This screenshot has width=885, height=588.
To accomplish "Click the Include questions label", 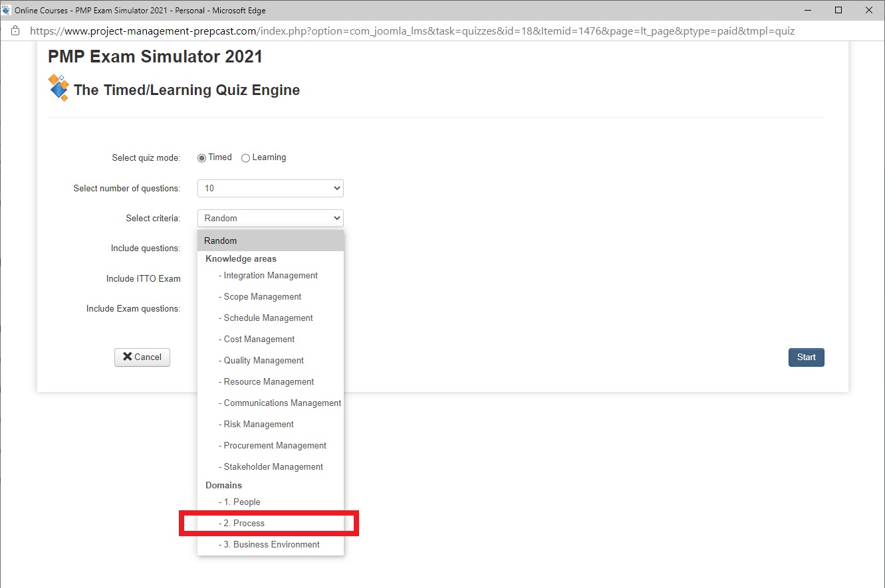I will point(146,248).
